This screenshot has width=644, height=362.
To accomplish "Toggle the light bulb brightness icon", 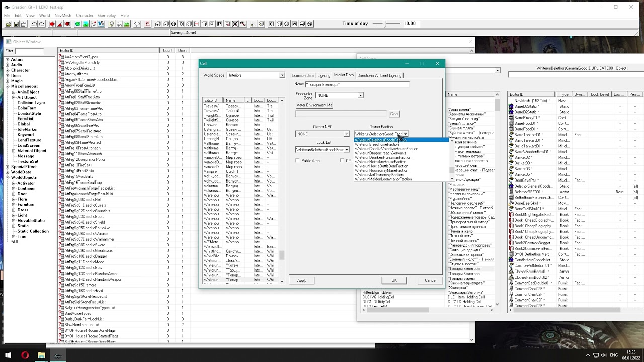I will pos(112,24).
